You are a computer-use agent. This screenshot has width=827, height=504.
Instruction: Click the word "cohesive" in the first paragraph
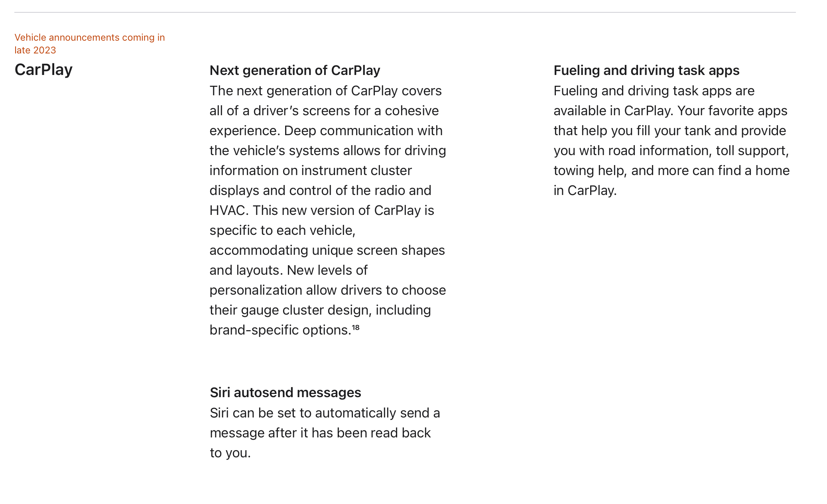pyautogui.click(x=412, y=111)
